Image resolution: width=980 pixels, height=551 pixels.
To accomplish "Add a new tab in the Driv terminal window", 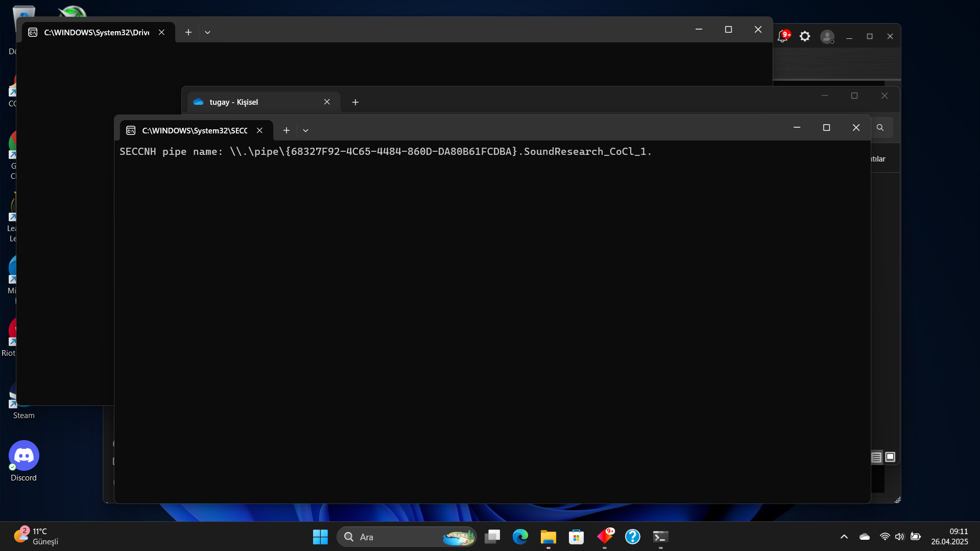I will [188, 32].
